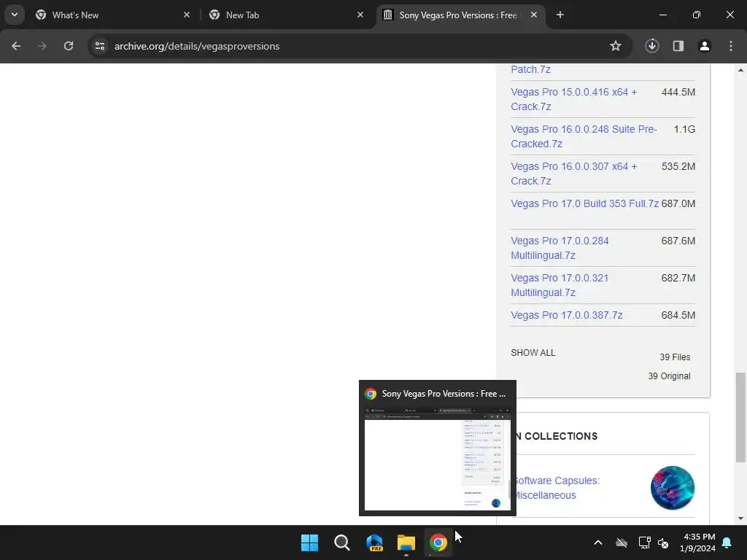The width and height of the screenshot is (747, 560).
Task: Go forward using the forward arrow
Action: (42, 46)
